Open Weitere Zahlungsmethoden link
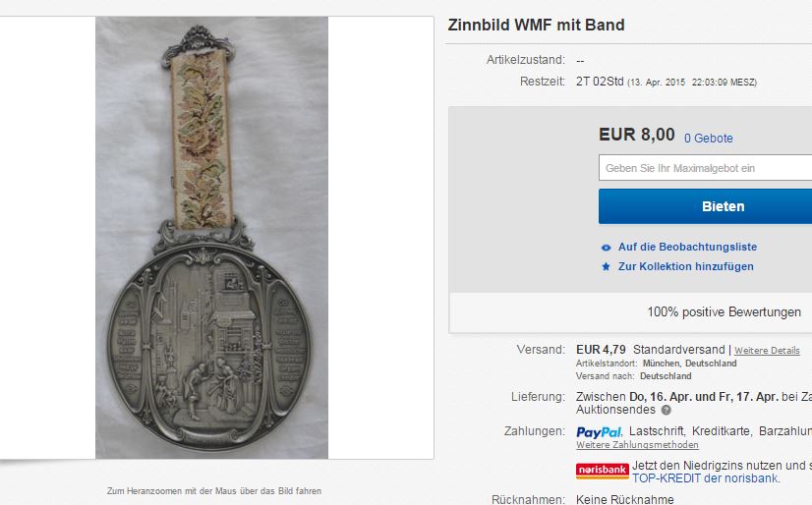This screenshot has height=505, width=812. (637, 444)
